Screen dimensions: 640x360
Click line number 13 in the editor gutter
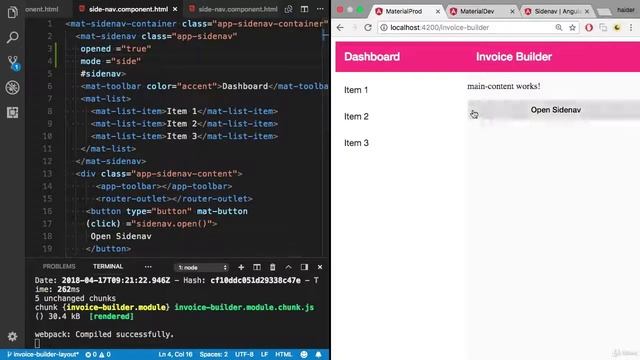click(x=47, y=173)
